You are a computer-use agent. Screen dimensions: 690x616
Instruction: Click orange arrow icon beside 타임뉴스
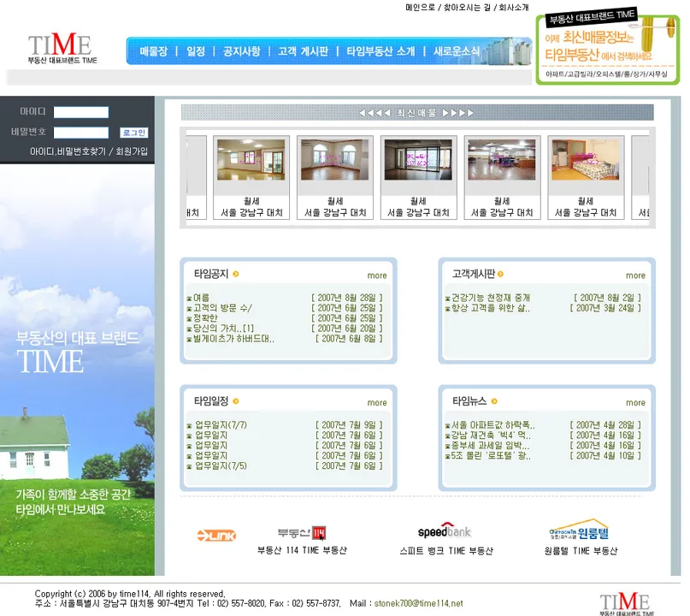[494, 401]
